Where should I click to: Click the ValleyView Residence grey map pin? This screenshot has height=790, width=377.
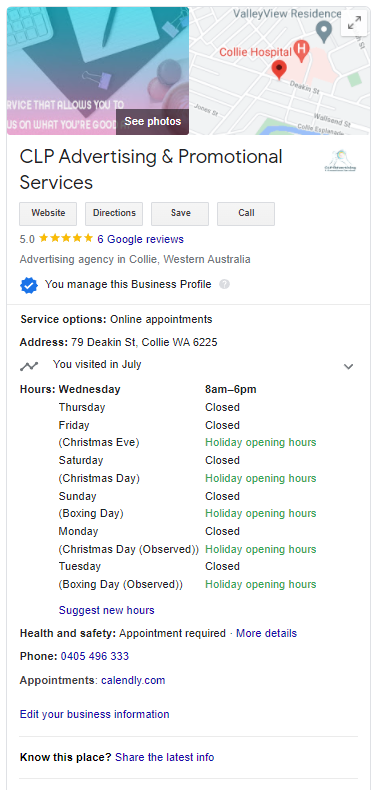[325, 32]
